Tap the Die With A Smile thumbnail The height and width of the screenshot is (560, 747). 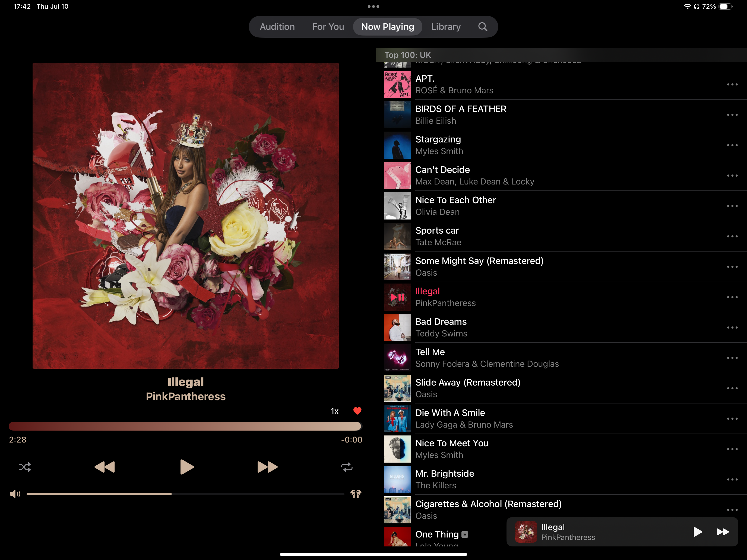(397, 419)
